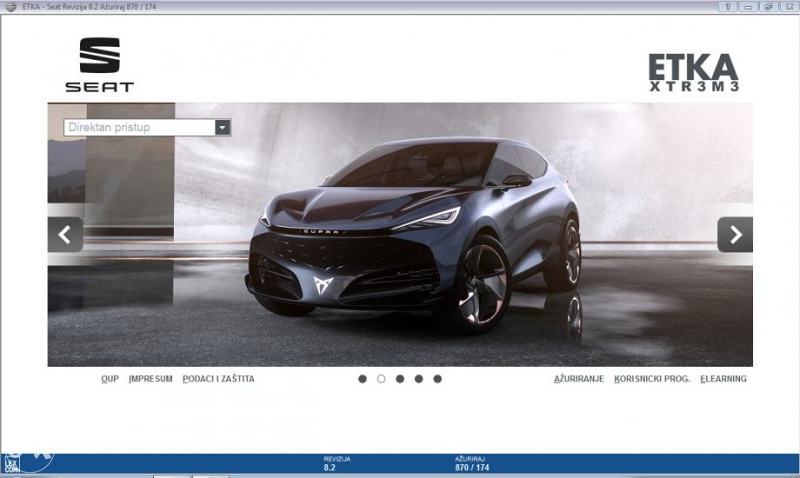Click the ETKA app icon in title bar
Screen dimensions: 800x478
[x=11, y=7]
